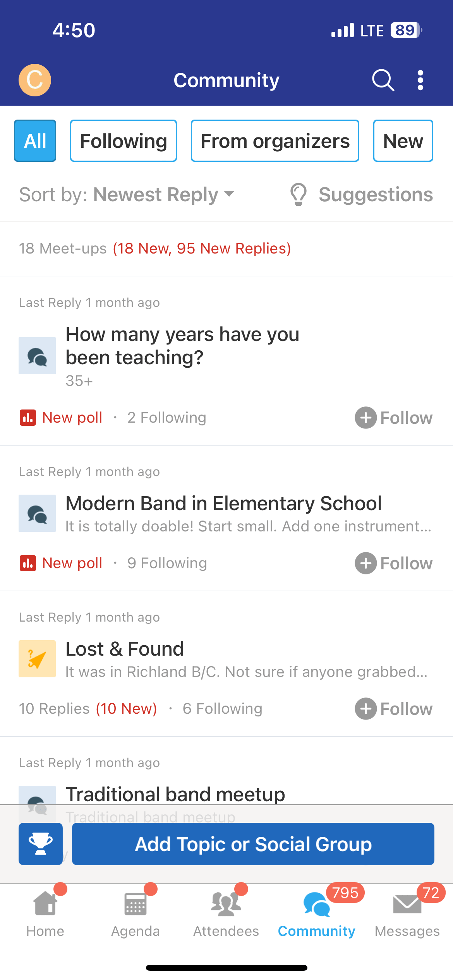The width and height of the screenshot is (453, 980).
Task: Enable the From organizers filter
Action: [275, 141]
